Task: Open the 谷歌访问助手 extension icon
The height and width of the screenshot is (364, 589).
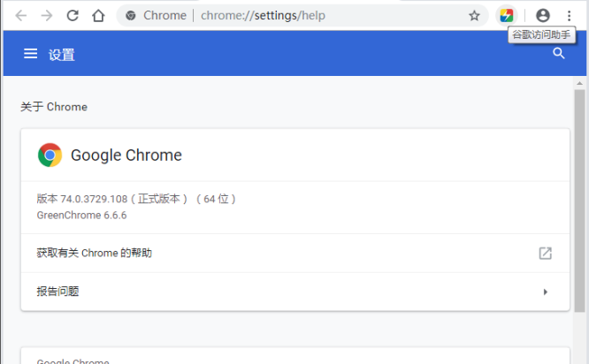Action: 507,16
